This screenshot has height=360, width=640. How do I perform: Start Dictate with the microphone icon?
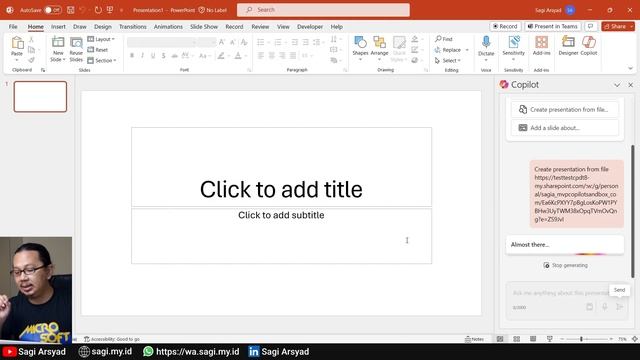pos(486,42)
